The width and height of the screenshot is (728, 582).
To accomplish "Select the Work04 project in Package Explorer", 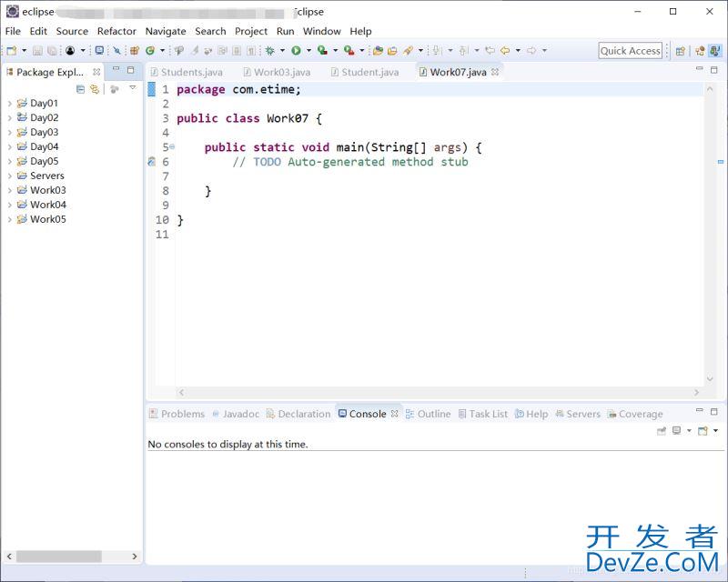I will tap(42, 205).
